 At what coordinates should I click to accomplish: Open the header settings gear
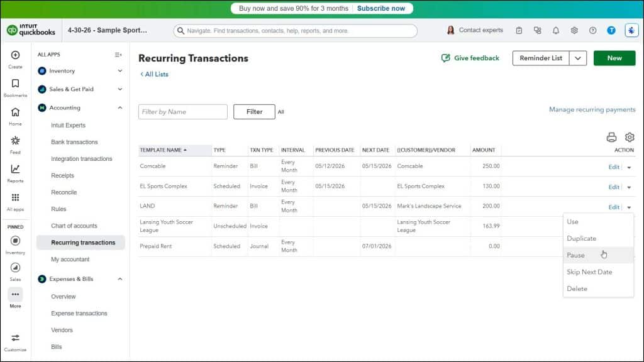pyautogui.click(x=574, y=30)
